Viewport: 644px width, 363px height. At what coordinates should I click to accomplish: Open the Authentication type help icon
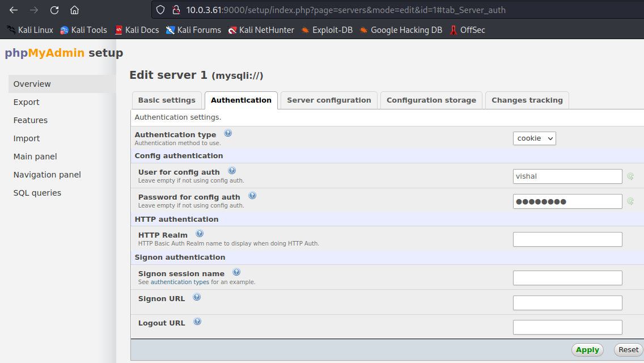point(228,133)
